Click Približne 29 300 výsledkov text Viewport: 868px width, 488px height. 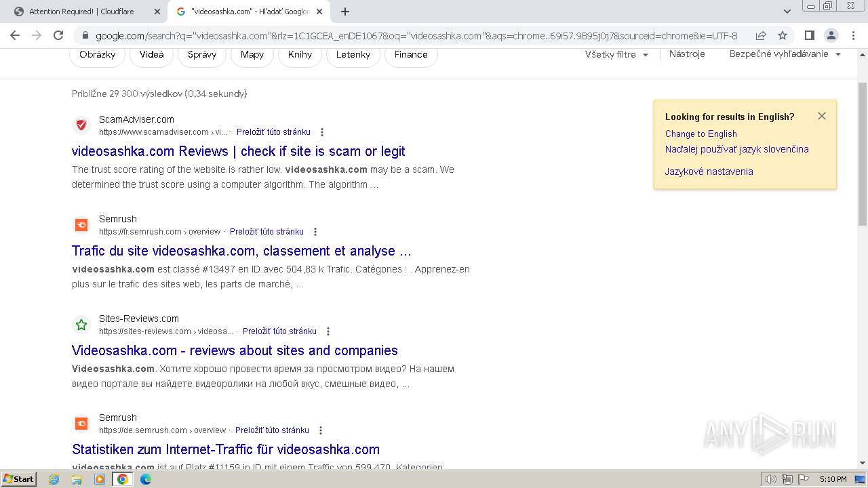click(x=159, y=94)
